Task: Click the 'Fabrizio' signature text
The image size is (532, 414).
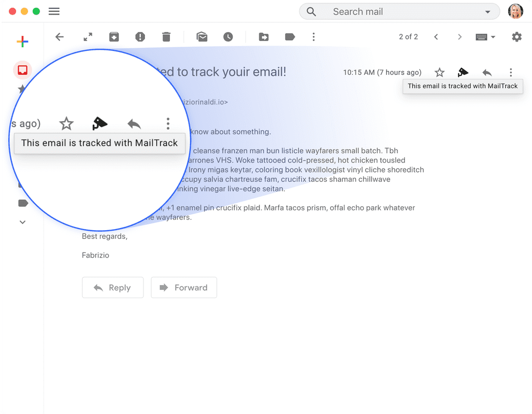Action: tap(96, 255)
